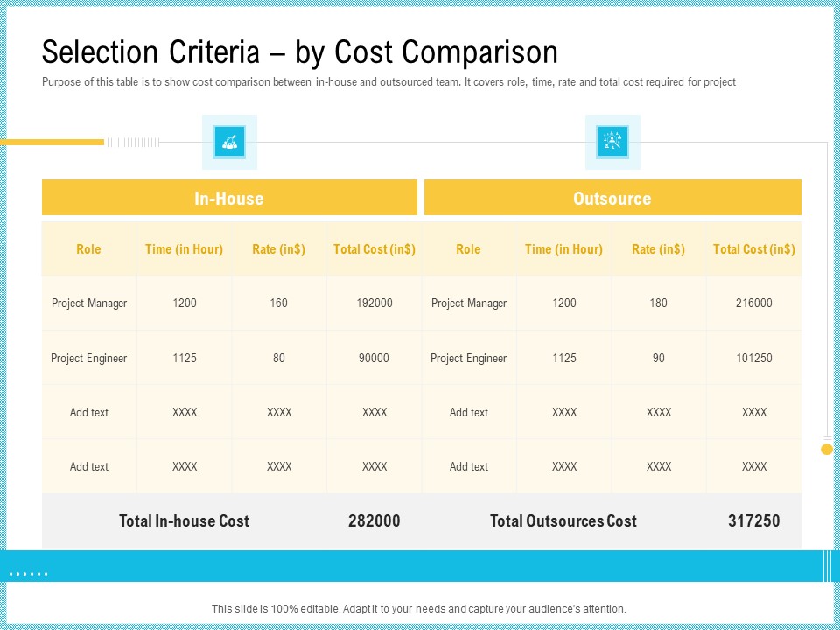Viewport: 840px width, 630px height.
Task: Click the total cost value '101250'
Action: [x=754, y=359]
